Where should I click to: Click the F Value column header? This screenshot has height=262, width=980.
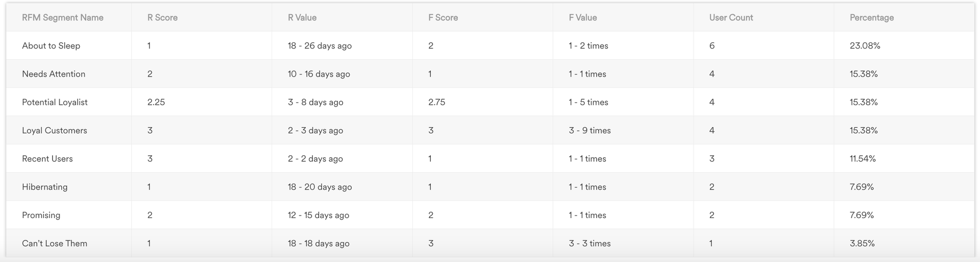[x=583, y=17]
